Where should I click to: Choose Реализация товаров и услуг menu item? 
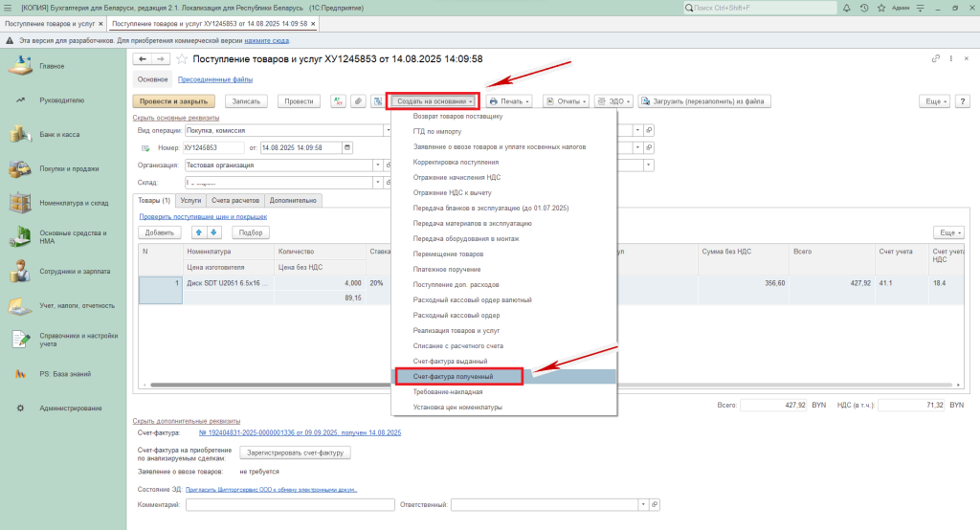click(457, 330)
